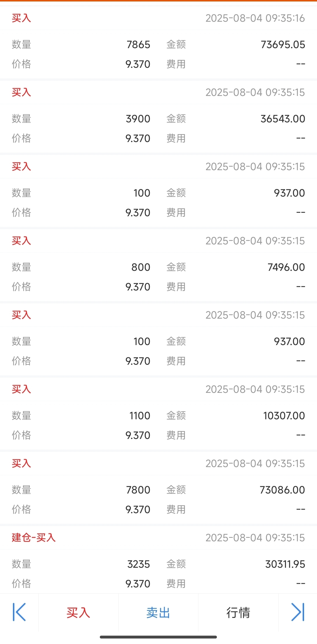This screenshot has width=317, height=644.
Task: Tap the blue 卖出 button in bottom bar
Action: coord(158,613)
